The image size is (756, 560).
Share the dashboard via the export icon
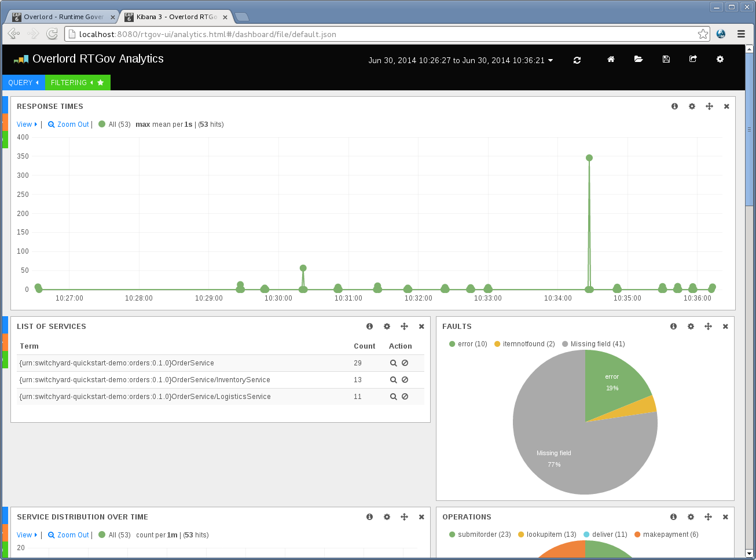[693, 60]
